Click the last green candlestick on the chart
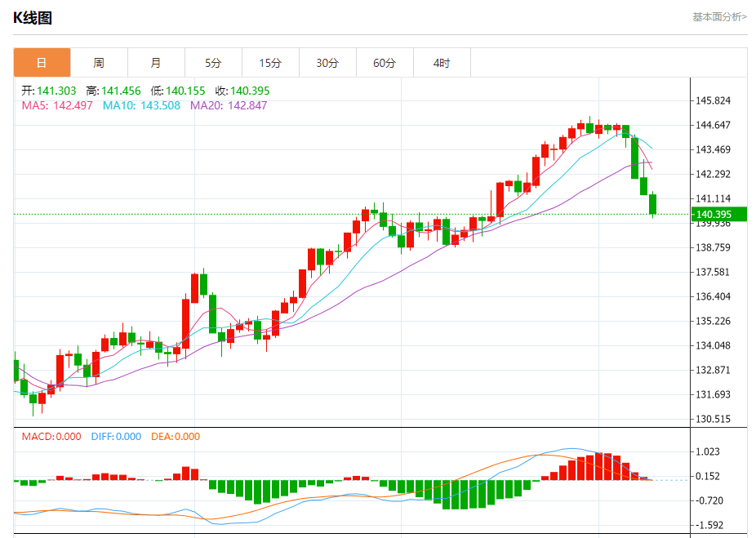The width and height of the screenshot is (756, 538). pyautogui.click(x=653, y=204)
